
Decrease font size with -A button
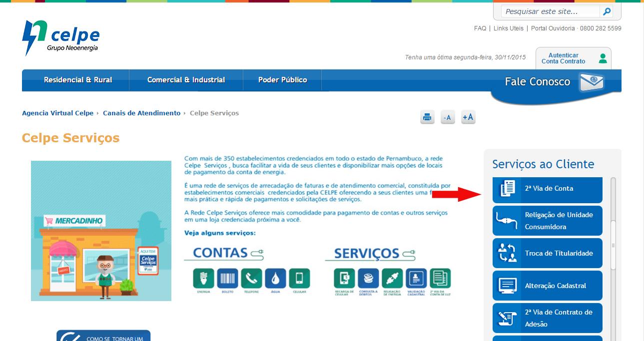(447, 117)
